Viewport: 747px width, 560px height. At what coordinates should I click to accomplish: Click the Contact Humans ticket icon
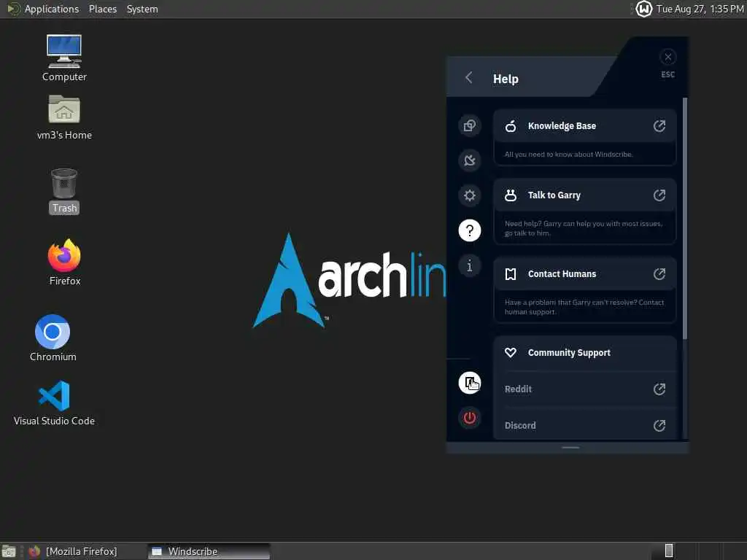coord(510,274)
